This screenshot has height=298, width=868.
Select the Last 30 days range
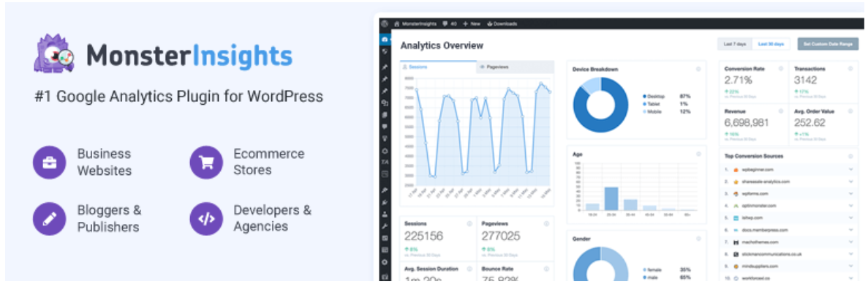[771, 44]
